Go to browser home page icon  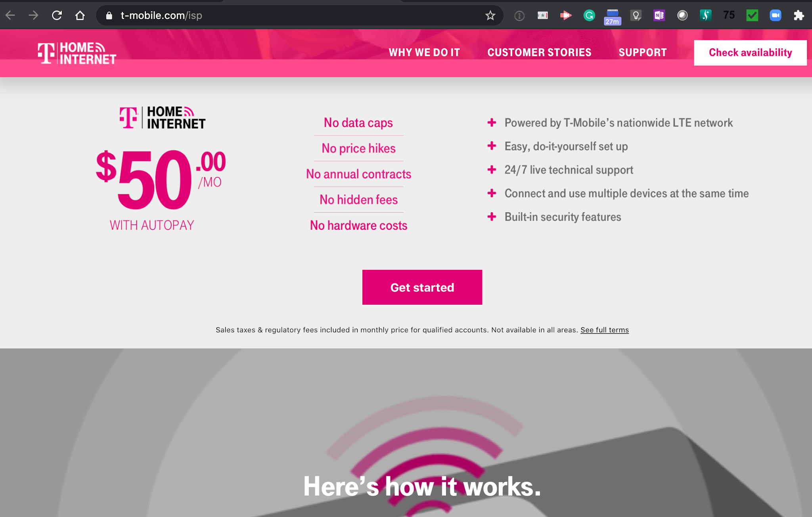click(80, 15)
